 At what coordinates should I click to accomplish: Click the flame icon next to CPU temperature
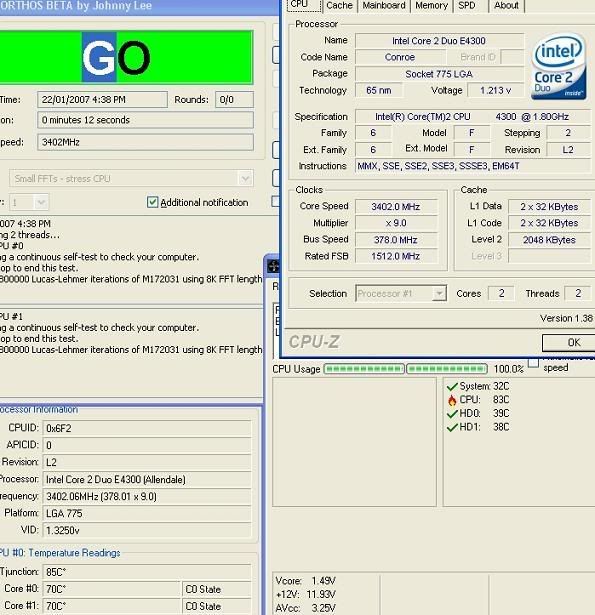click(452, 400)
